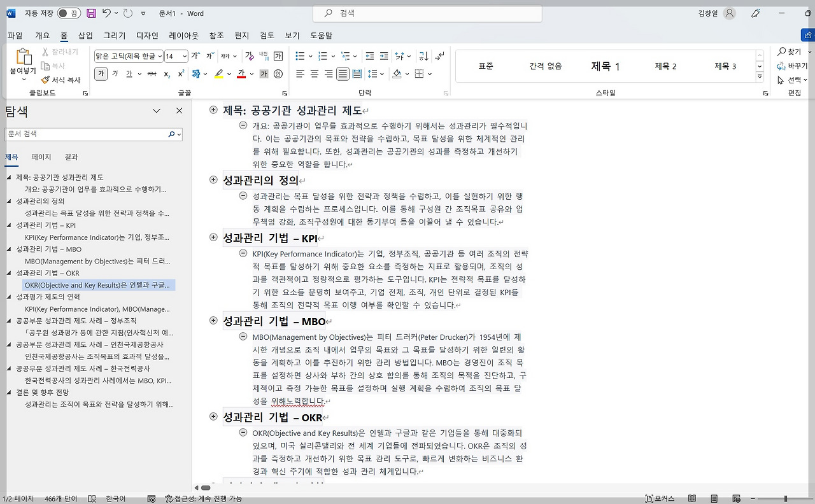Image resolution: width=815 pixels, height=504 pixels.
Task: Click the Center alignment icon
Action: point(315,74)
